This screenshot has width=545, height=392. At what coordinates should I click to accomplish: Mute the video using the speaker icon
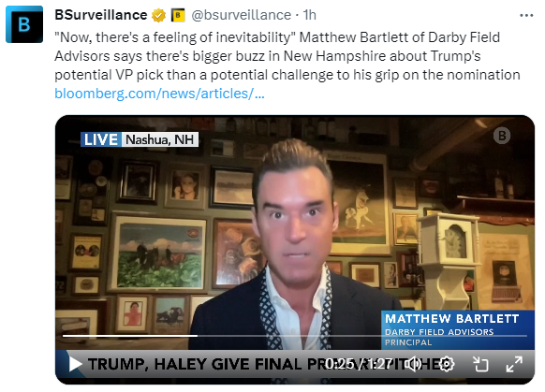tap(415, 364)
